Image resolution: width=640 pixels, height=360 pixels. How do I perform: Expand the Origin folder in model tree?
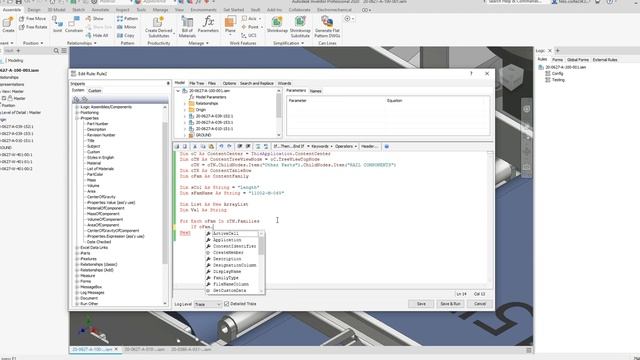[184, 110]
